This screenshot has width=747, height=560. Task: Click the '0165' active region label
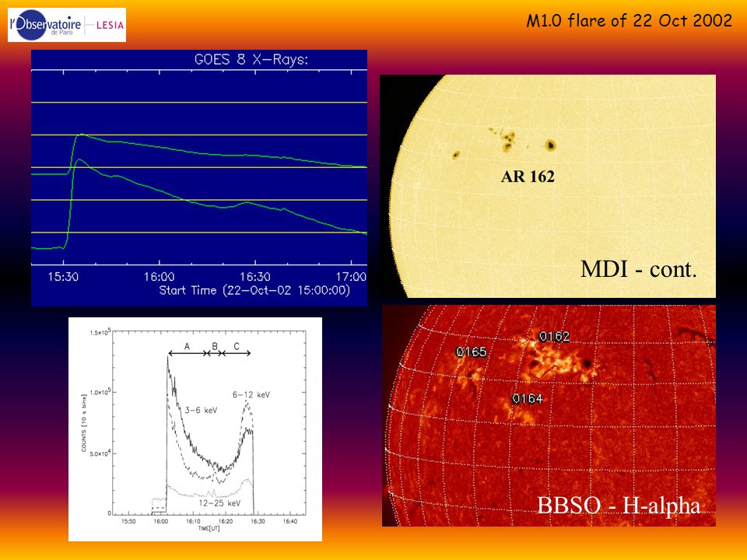(472, 352)
